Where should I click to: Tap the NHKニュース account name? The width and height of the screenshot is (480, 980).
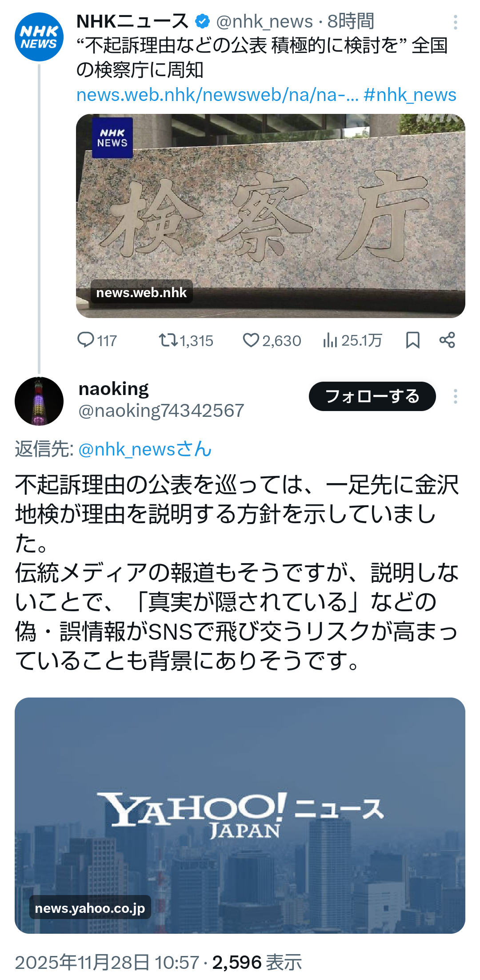click(132, 21)
